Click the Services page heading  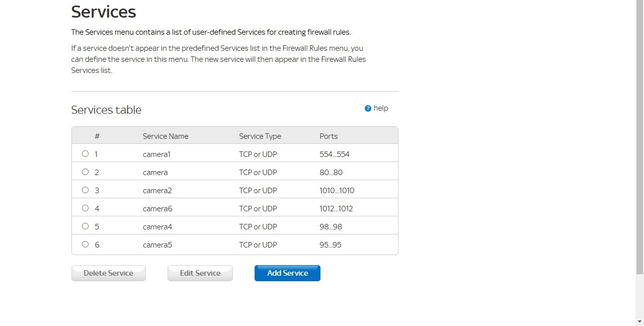[x=103, y=12]
